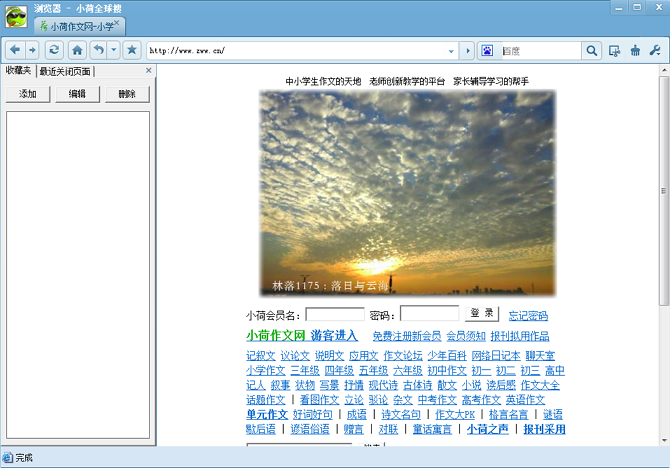
Task: Open the home page via house icon
Action: [77, 50]
